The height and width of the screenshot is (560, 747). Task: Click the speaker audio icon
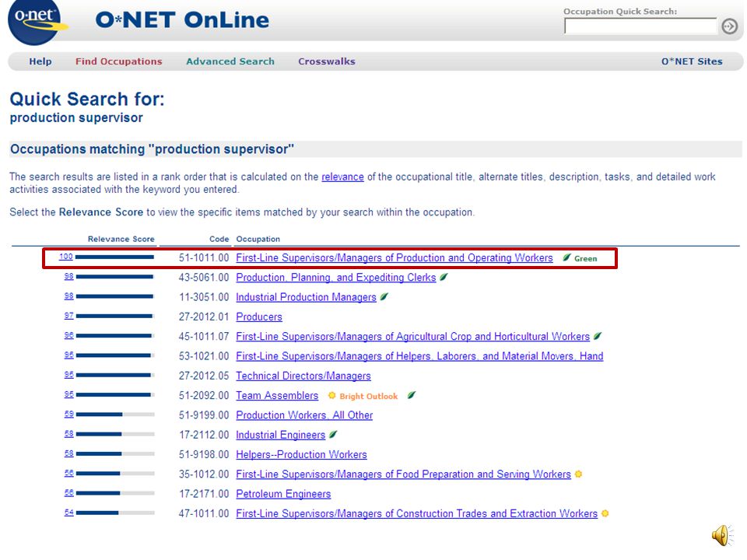click(x=722, y=535)
